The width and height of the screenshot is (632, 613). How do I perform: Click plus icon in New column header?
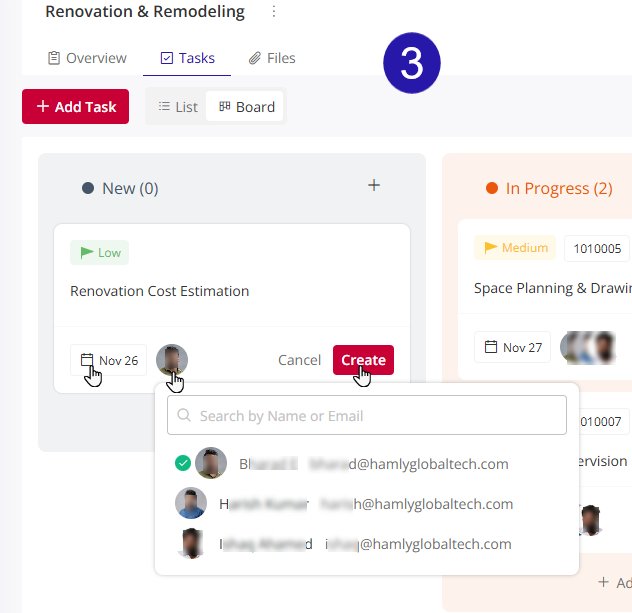point(374,185)
